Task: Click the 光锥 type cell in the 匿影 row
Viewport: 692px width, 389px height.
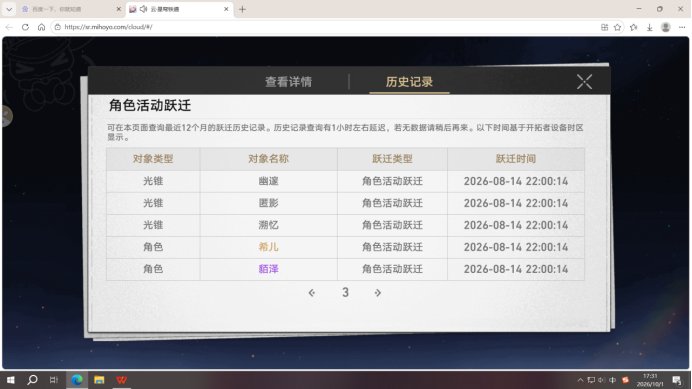Action: coord(153,203)
